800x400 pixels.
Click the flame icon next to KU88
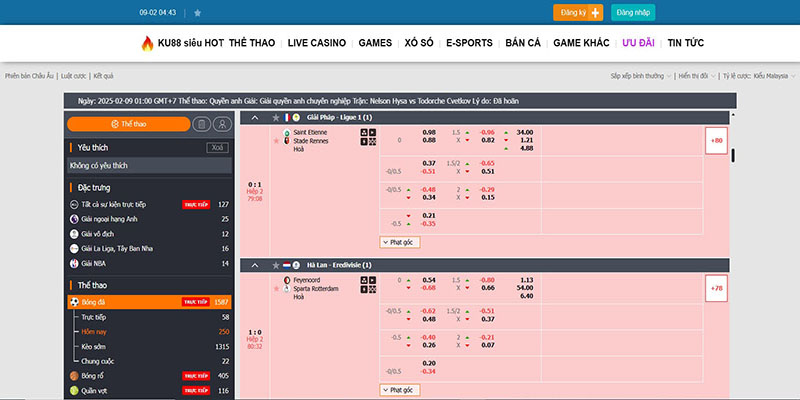(147, 43)
